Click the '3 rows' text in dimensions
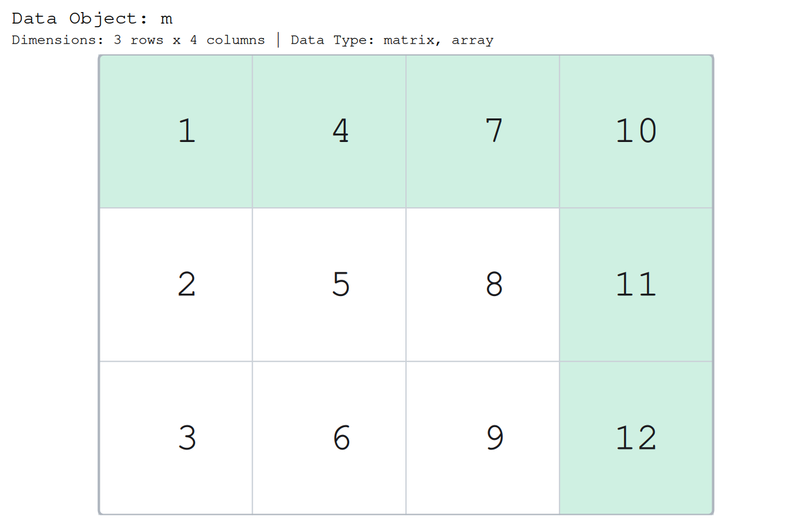Image resolution: width=812 pixels, height=522 pixels. (x=138, y=40)
